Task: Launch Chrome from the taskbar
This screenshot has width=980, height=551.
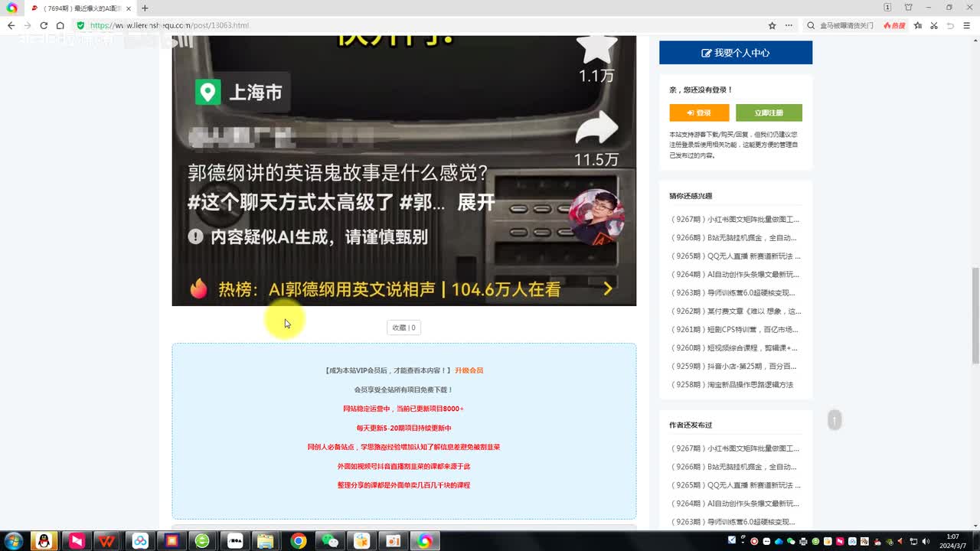Action: click(x=299, y=541)
